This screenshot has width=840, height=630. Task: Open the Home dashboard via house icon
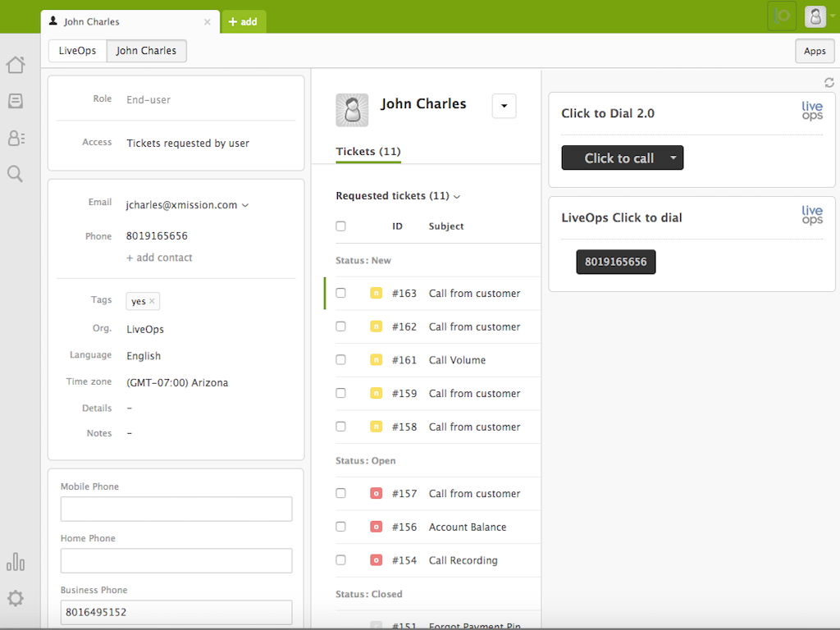click(15, 64)
